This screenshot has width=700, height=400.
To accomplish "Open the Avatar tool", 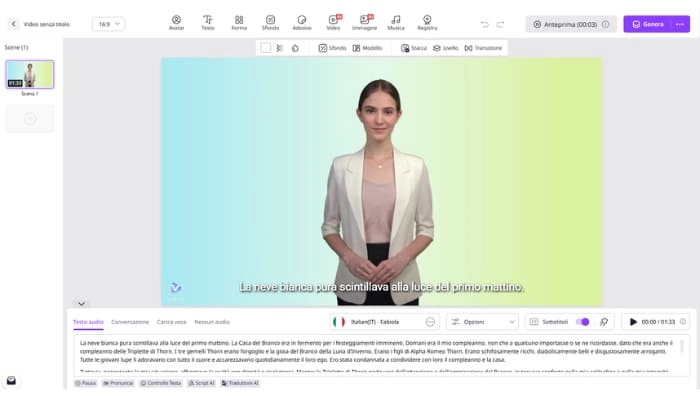I will coord(176,23).
